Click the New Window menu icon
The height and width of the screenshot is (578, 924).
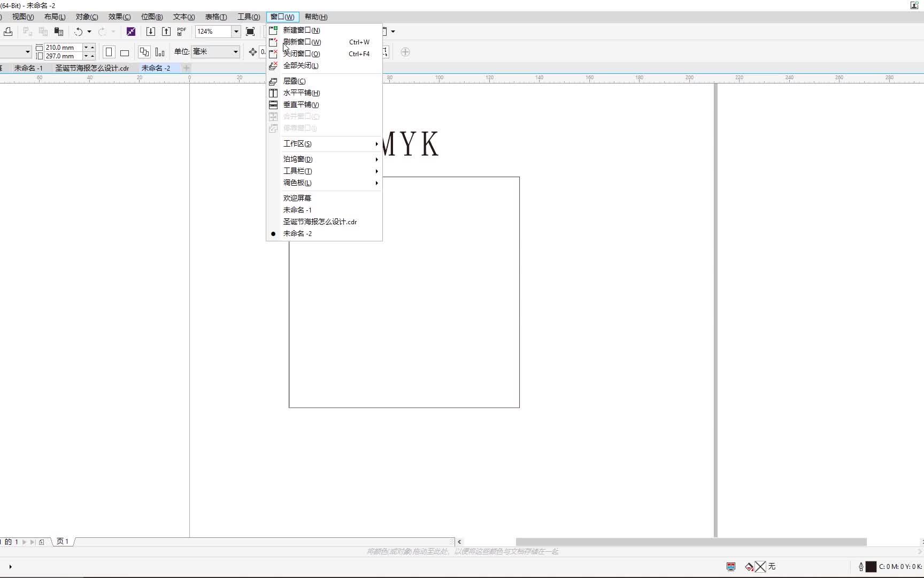tap(273, 31)
